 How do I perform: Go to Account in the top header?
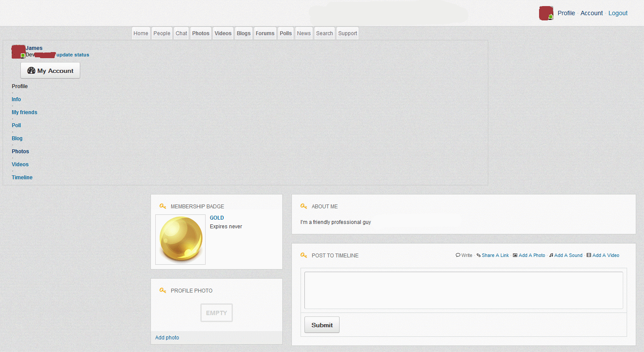[592, 13]
